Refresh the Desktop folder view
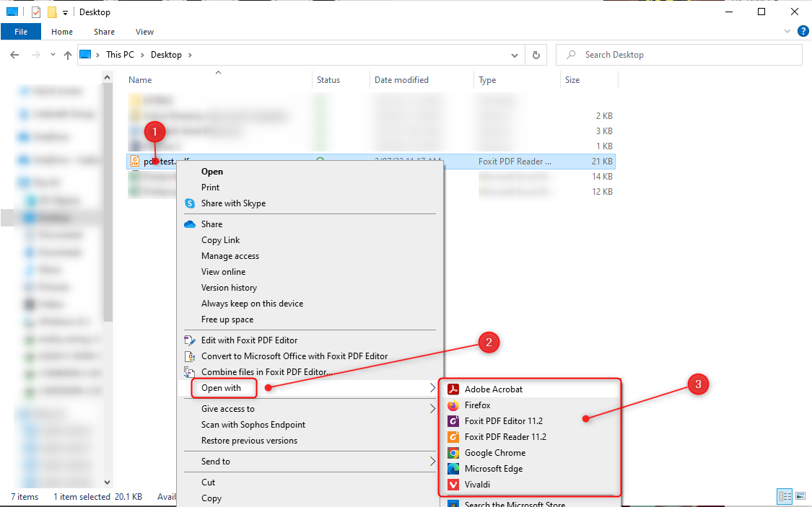The width and height of the screenshot is (812, 507). click(x=536, y=55)
